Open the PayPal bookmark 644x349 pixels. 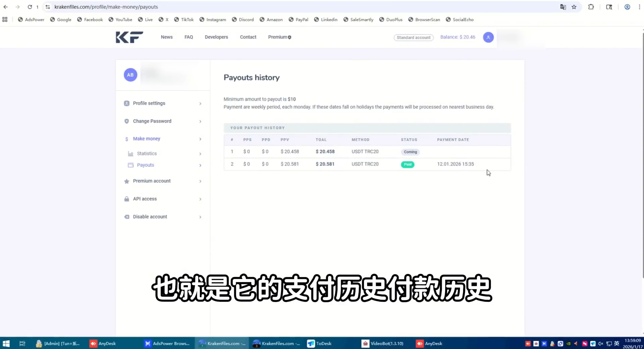click(x=298, y=19)
